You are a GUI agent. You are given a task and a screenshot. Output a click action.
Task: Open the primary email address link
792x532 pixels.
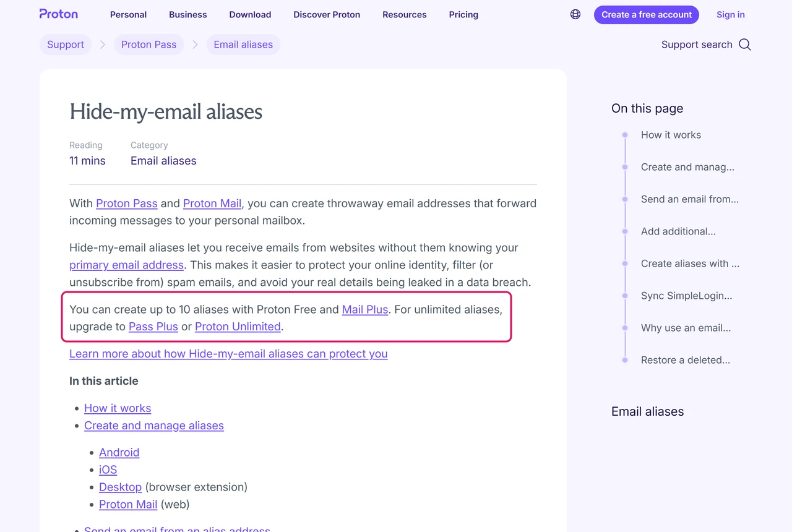126,265
